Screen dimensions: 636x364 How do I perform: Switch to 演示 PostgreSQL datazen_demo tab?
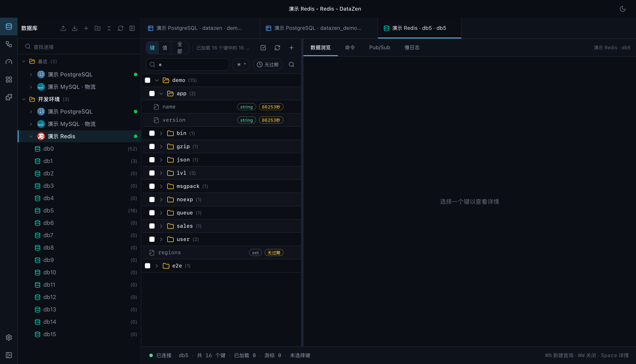(x=319, y=28)
